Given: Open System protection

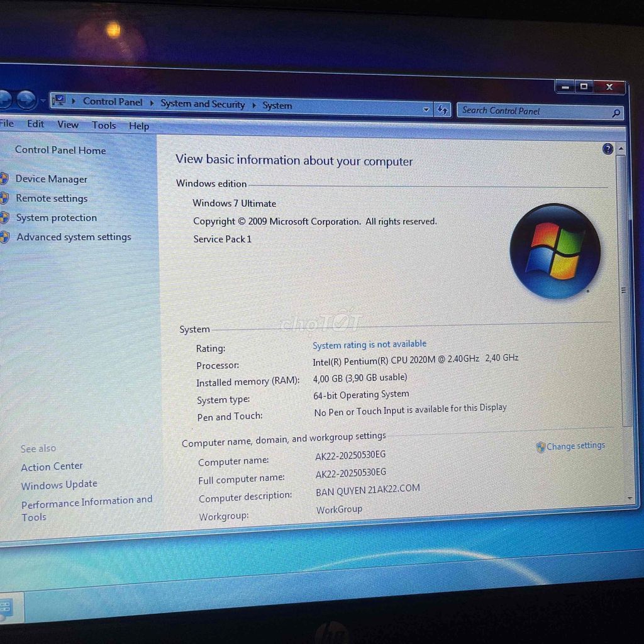Looking at the screenshot, I should point(56,218).
